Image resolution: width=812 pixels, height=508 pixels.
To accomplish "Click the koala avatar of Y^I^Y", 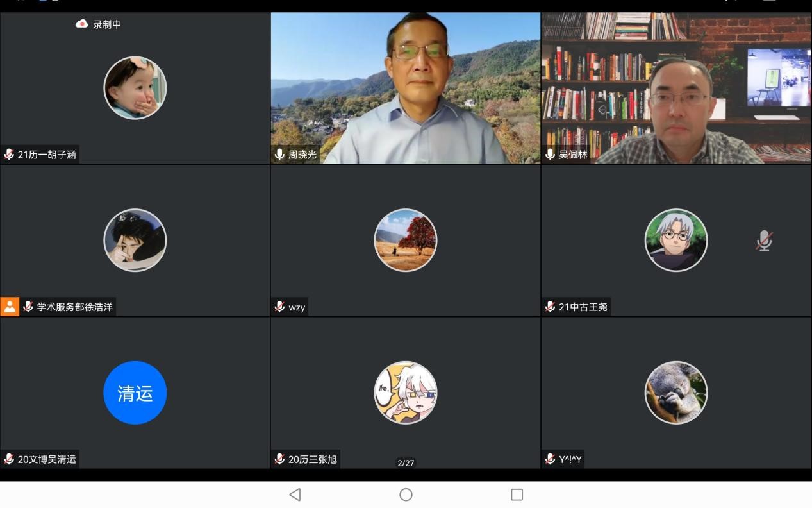I will [x=676, y=393].
